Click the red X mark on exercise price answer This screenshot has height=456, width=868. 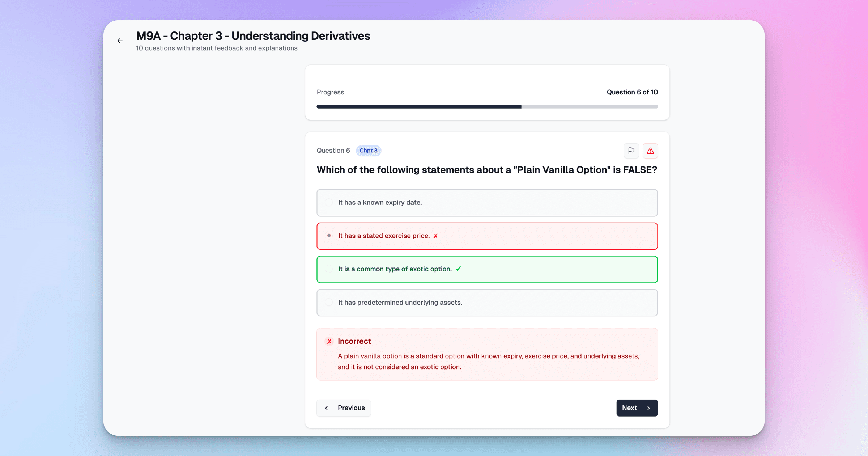(435, 236)
